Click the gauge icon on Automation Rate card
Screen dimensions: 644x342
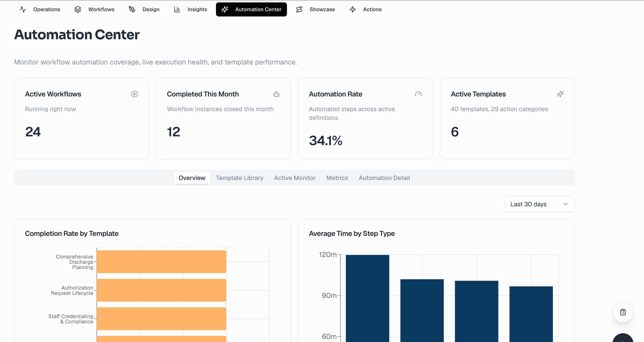click(418, 94)
